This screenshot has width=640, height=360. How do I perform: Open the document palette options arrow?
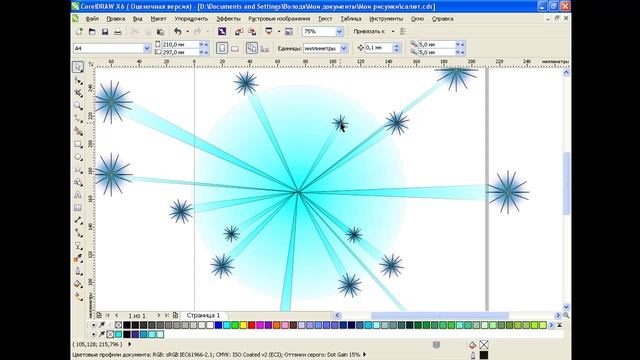pos(93,334)
